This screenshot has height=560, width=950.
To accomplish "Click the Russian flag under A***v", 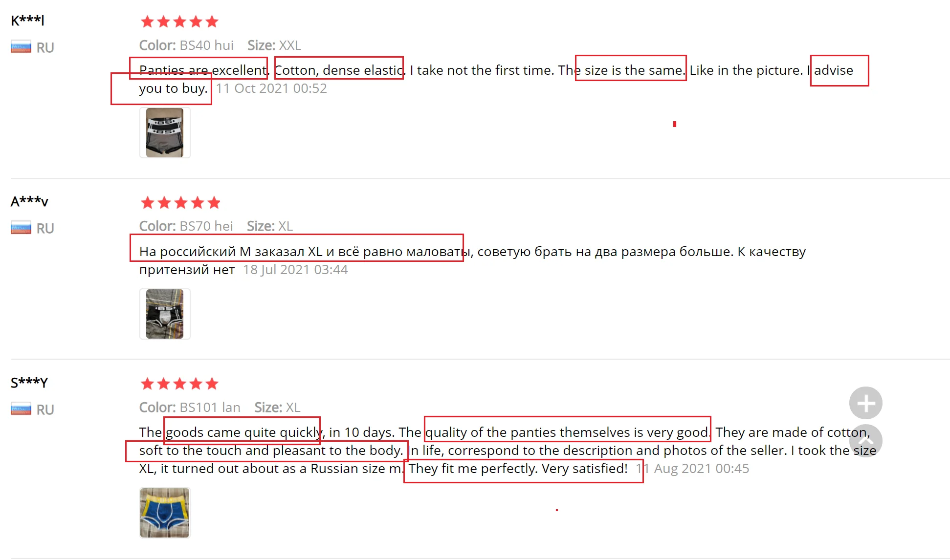I will point(21,228).
